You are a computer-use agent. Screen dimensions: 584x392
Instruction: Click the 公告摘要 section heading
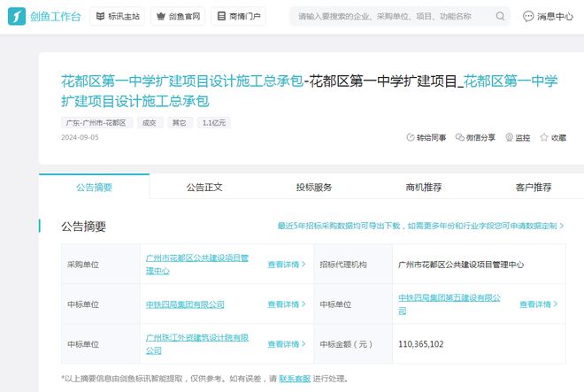pos(84,227)
